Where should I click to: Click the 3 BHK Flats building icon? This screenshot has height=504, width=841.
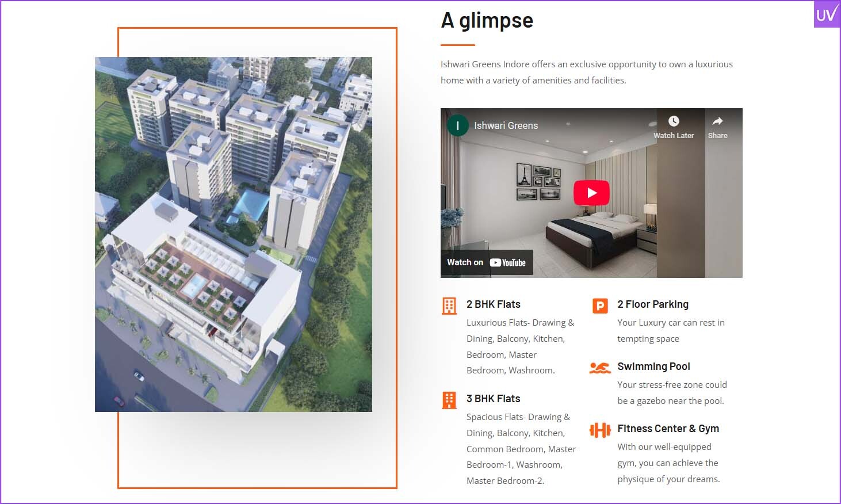(x=449, y=400)
